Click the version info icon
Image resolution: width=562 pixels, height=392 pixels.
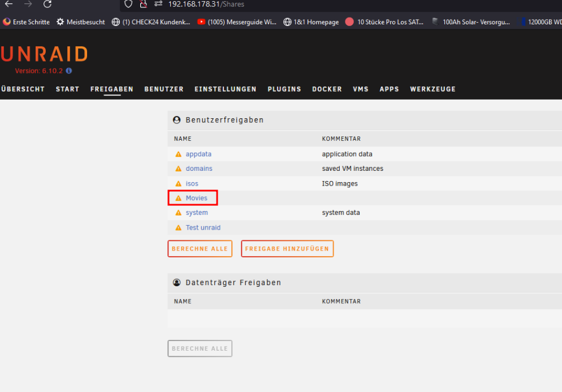69,71
